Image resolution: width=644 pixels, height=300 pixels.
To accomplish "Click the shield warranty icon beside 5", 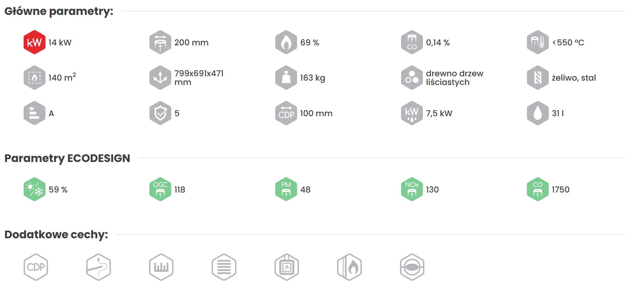I will 160,113.
